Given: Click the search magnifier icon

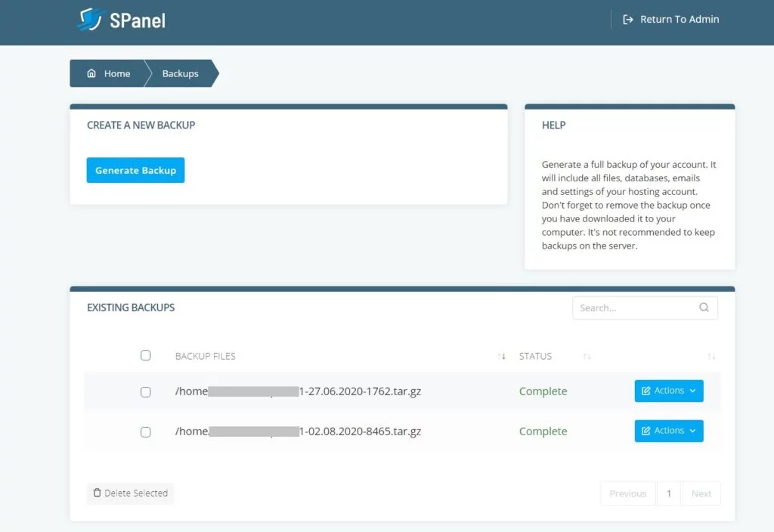Looking at the screenshot, I should pos(704,308).
